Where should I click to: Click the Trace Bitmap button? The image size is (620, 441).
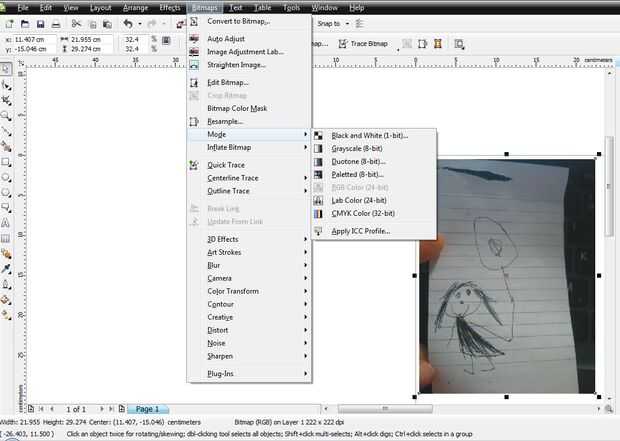363,44
